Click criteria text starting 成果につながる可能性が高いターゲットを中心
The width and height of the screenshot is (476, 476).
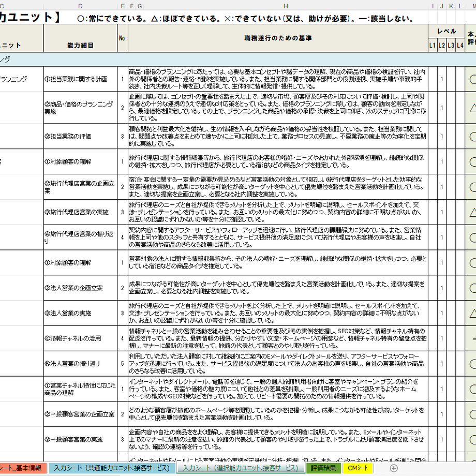pos(278,288)
